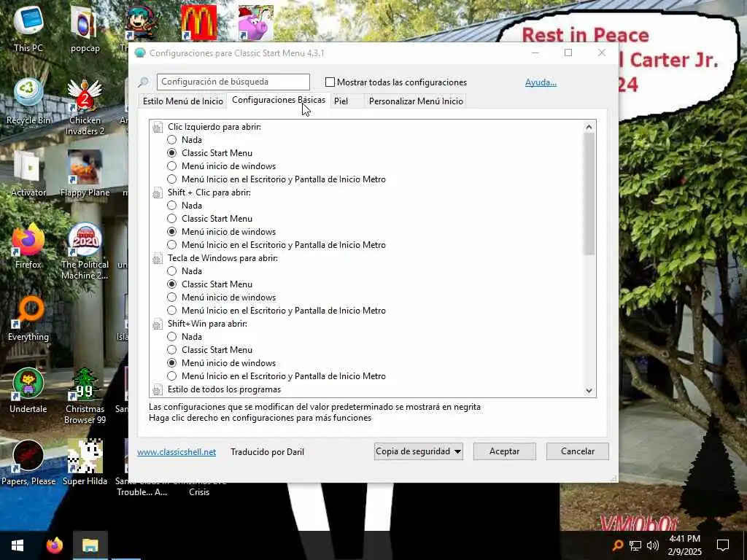Switch to Personalizar Menú Inicio tab
The height and width of the screenshot is (560, 747).
(x=416, y=101)
